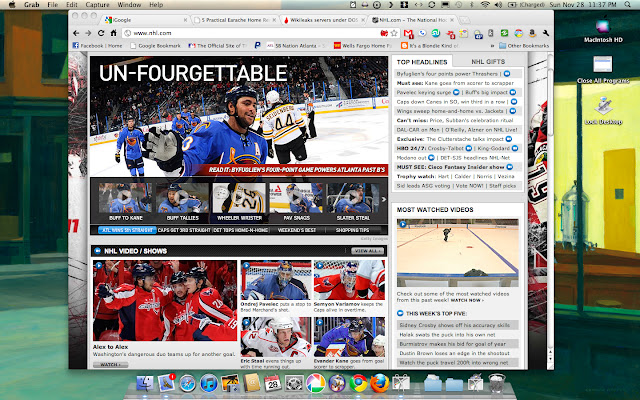Open Address Book from the dock
This screenshot has height=400, width=640.
[x=251, y=384]
